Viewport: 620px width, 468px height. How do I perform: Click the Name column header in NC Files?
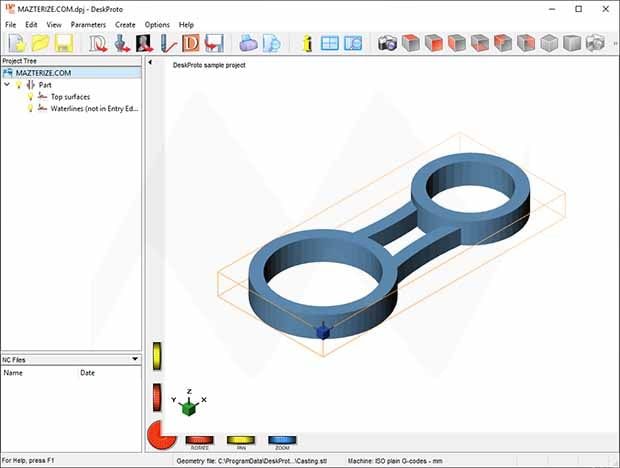click(13, 373)
